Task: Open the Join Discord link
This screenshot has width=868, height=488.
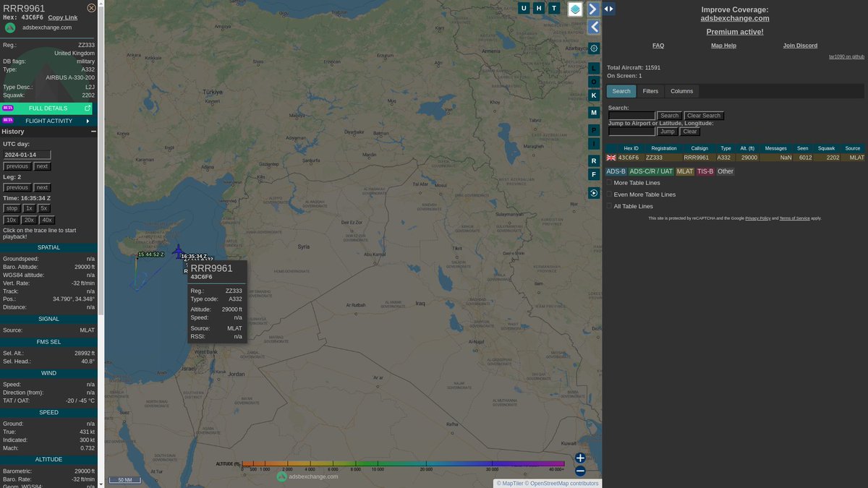Action: [x=800, y=46]
